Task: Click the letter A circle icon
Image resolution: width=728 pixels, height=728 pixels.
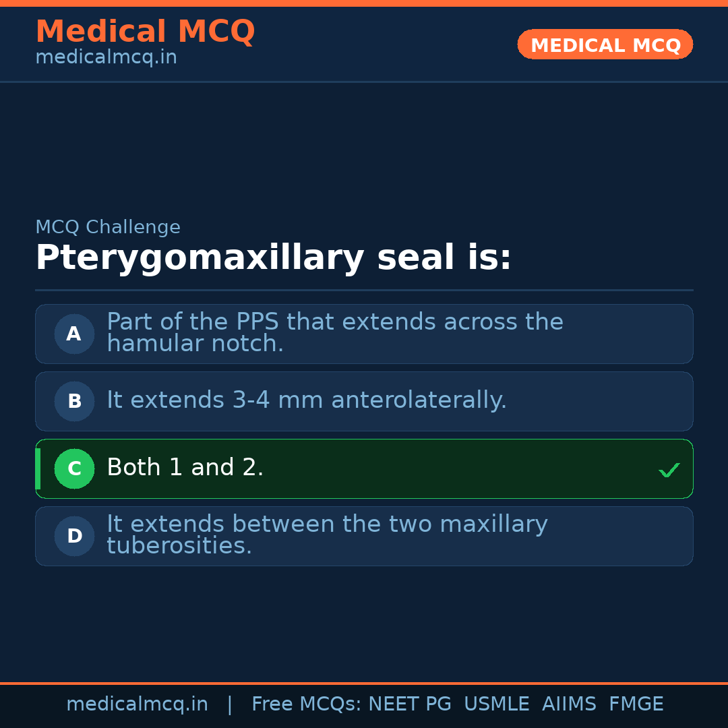Action: point(74,334)
